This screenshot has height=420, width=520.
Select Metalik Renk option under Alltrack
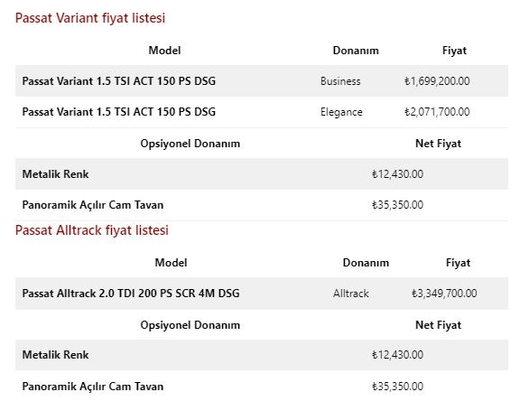point(262,355)
